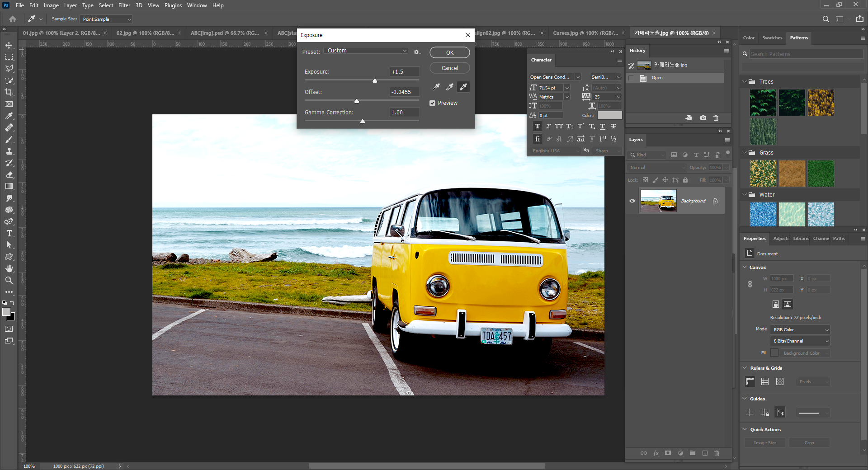Viewport: 868px width, 470px height.
Task: Toggle Underline in Character panel
Action: click(x=603, y=126)
